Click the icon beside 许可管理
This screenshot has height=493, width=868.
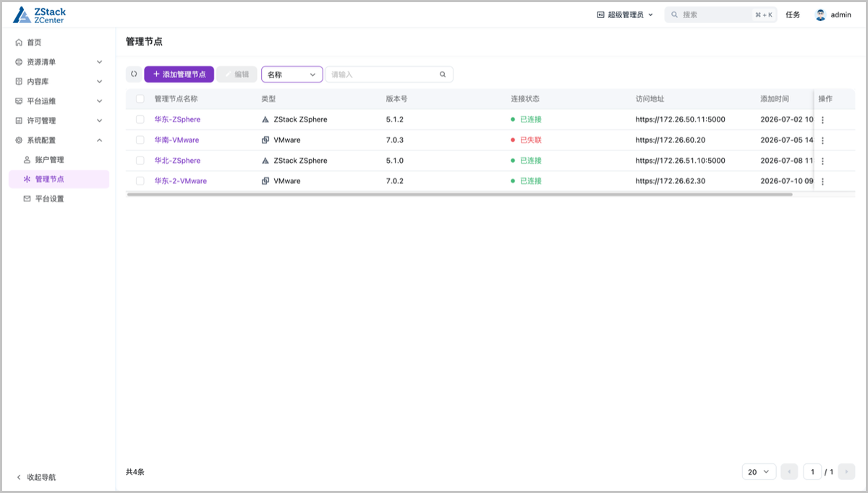(19, 121)
